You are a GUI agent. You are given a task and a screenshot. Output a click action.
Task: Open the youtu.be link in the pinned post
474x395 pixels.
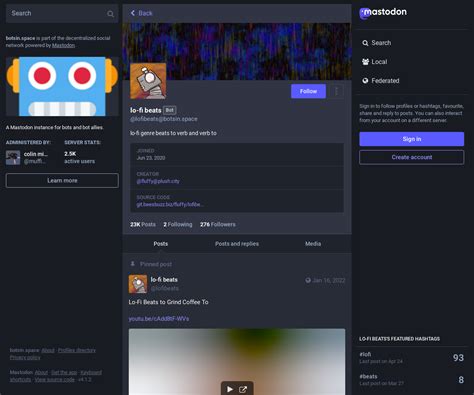(x=159, y=319)
